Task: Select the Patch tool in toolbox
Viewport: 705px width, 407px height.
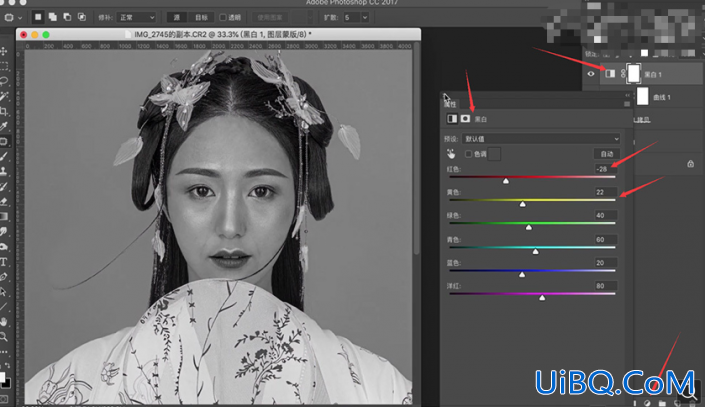Action: [4, 141]
